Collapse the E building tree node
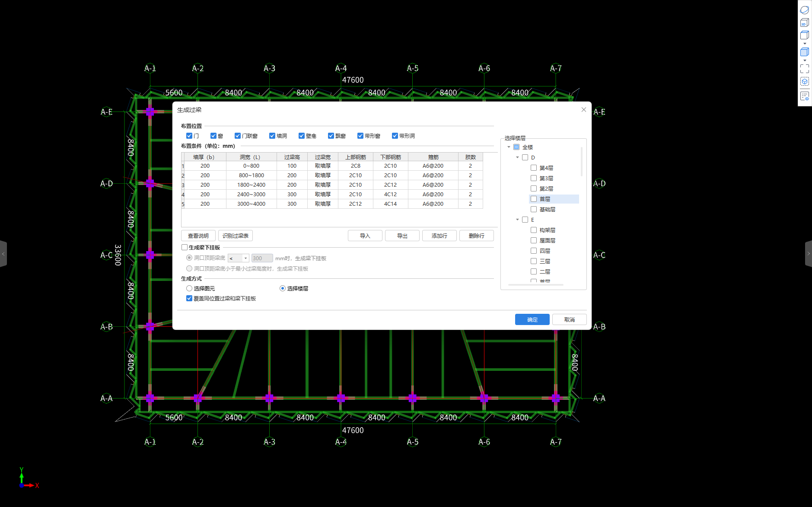The image size is (812, 507). tap(517, 220)
